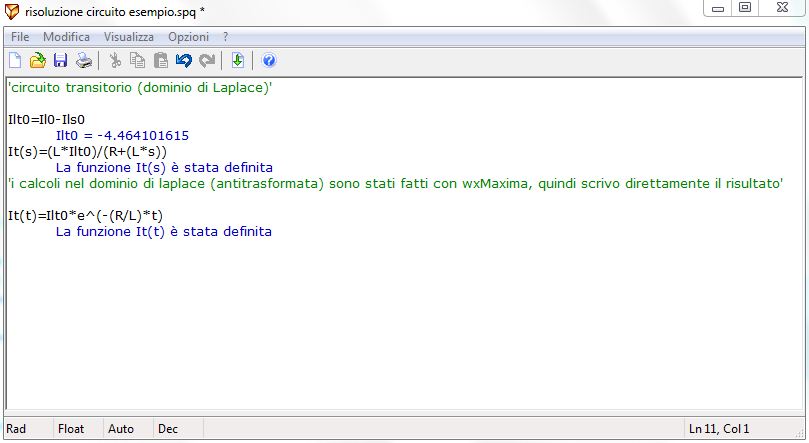The image size is (809, 443).
Task: Save the file using the floppy disk icon
Action: (x=60, y=60)
